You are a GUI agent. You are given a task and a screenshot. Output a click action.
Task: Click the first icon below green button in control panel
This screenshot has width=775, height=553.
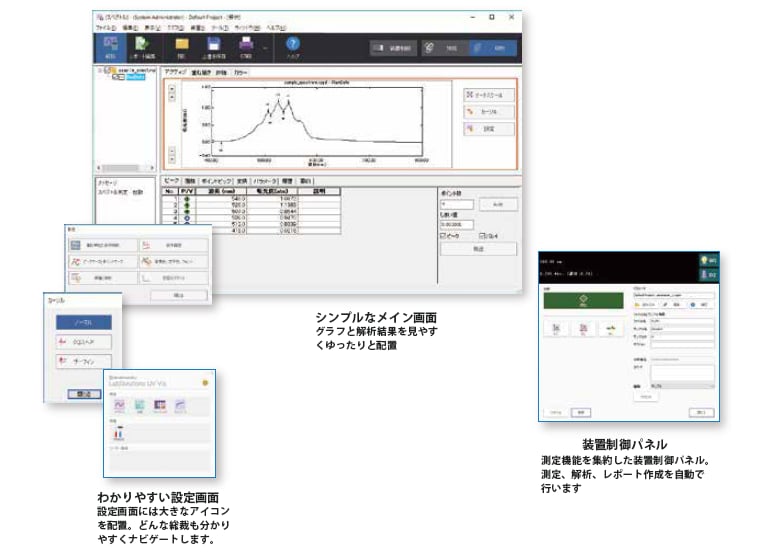556,329
